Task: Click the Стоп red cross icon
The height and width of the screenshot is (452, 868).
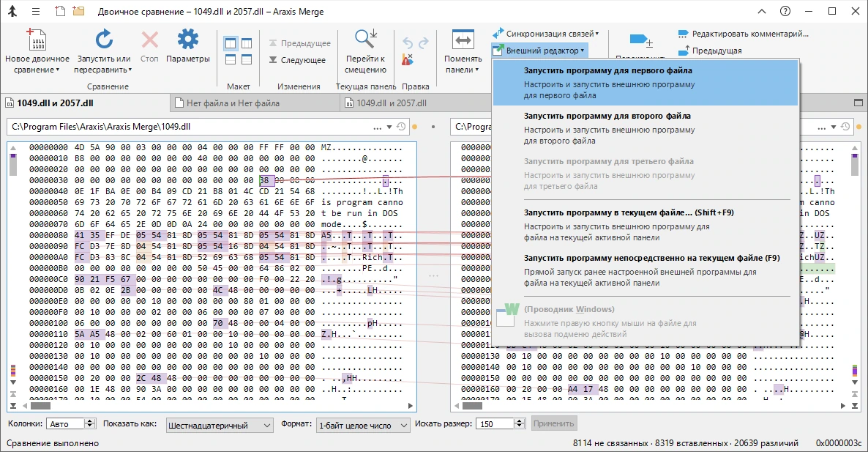Action: point(149,40)
